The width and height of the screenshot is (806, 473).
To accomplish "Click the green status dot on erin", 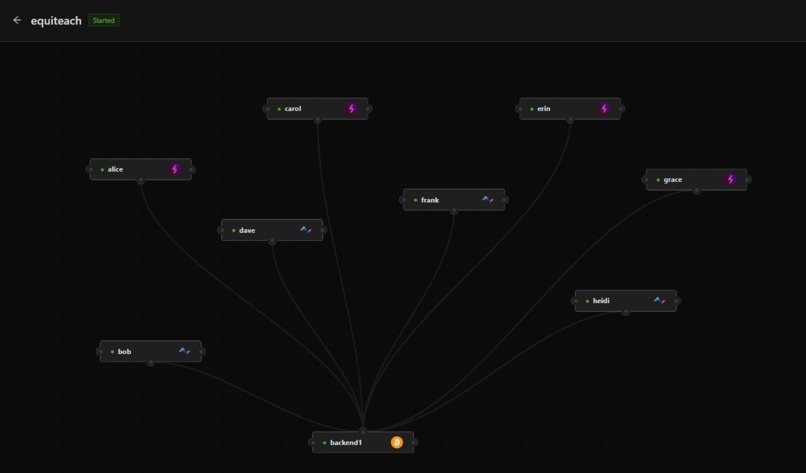I will point(532,109).
